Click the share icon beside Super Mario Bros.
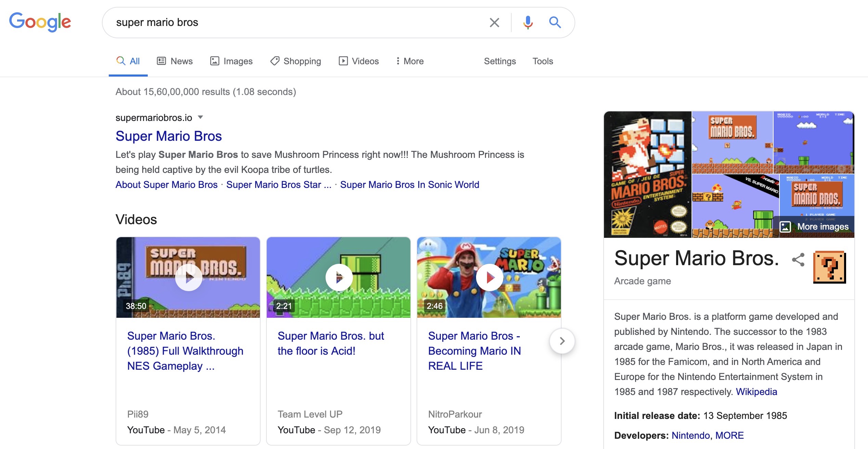Viewport: 868px width, 449px height. tap(798, 260)
